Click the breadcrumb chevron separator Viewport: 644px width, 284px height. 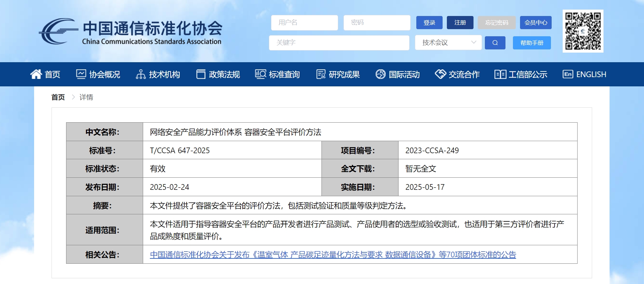coord(73,97)
